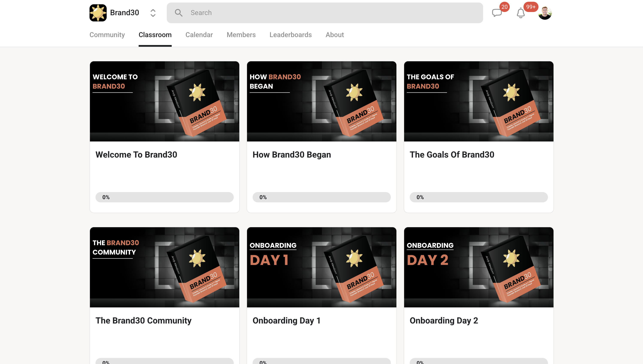Click The Brand30 Community course title
This screenshot has width=643, height=364.
click(143, 320)
